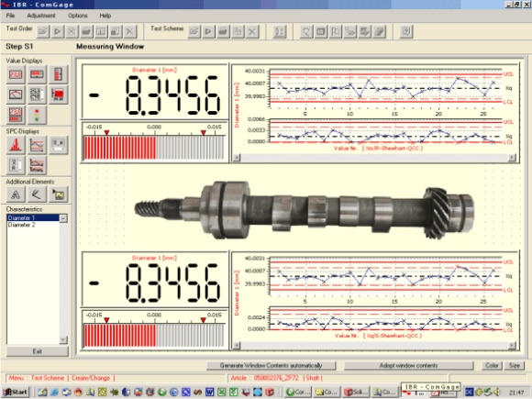
Task: Open the Adjustment menu
Action: pos(41,16)
